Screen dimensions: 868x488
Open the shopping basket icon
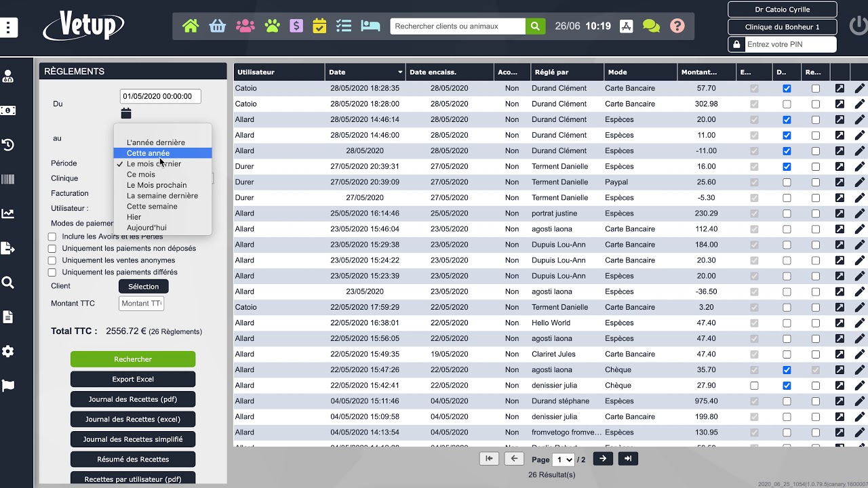(x=218, y=26)
